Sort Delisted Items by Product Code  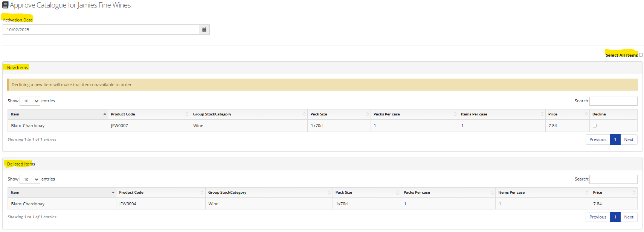161,193
